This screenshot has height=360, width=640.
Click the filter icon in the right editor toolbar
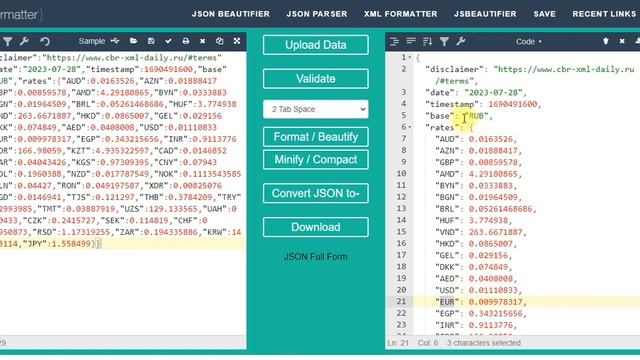point(444,41)
